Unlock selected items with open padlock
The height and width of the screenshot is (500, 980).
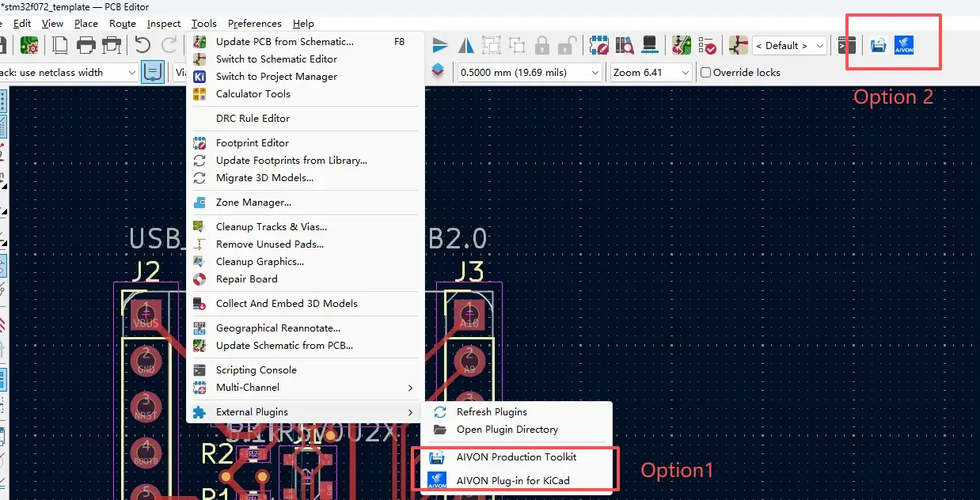click(x=568, y=45)
